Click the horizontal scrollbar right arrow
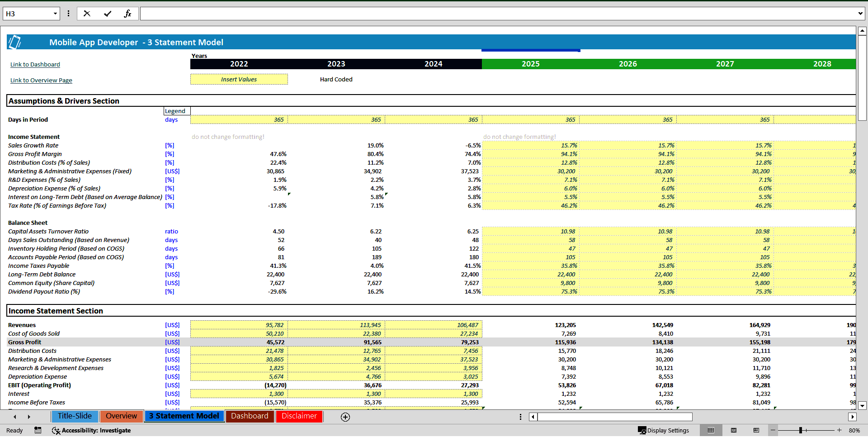Screen dimensions: 868x437 tap(852, 417)
